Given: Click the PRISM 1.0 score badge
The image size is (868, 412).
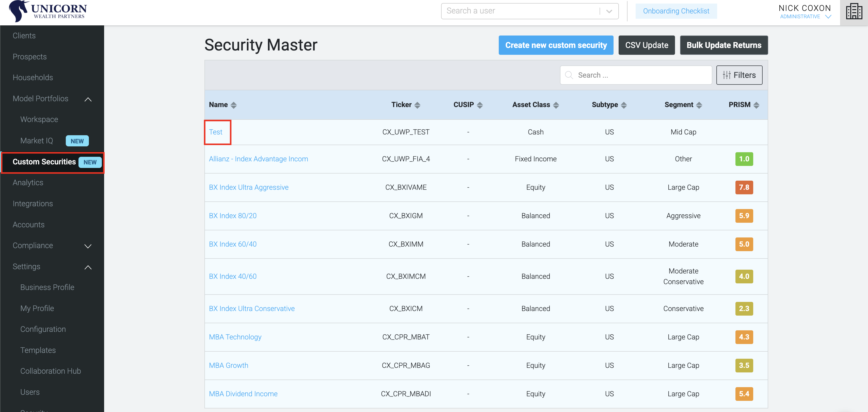Looking at the screenshot, I should click(x=744, y=159).
